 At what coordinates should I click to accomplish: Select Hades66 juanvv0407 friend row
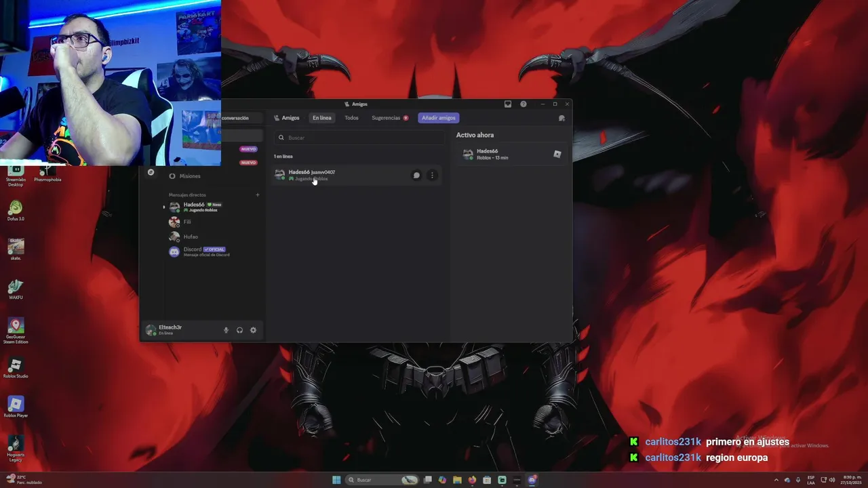point(357,175)
